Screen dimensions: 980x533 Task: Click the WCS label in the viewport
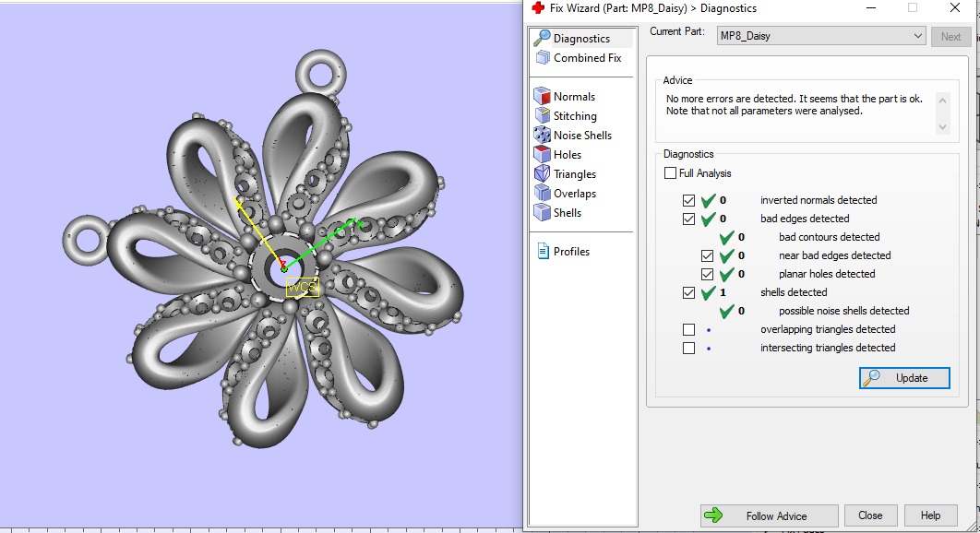tap(303, 287)
